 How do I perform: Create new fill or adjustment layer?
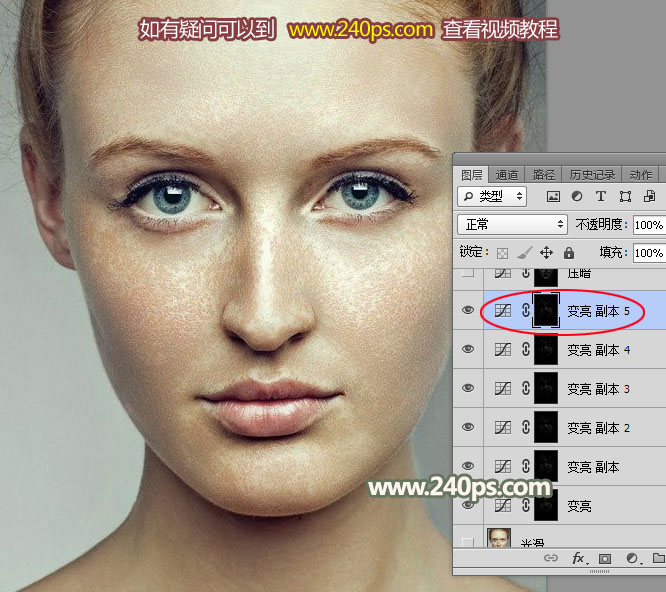pos(632,558)
